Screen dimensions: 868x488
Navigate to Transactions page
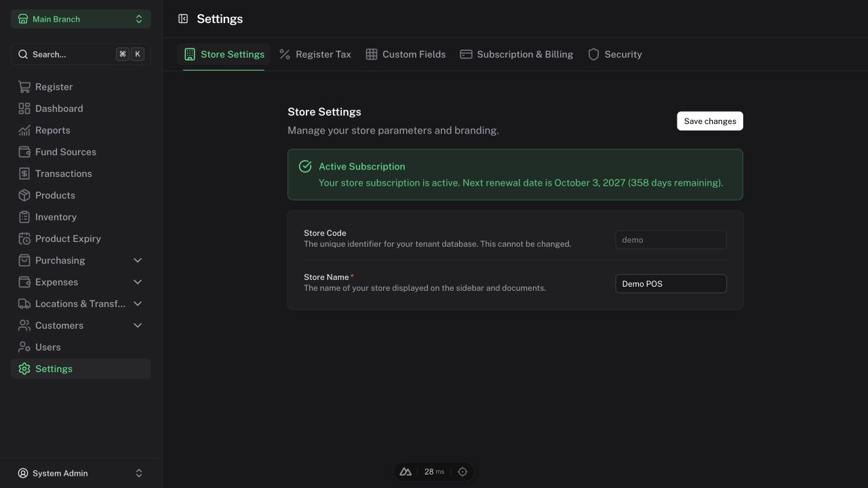81,174
